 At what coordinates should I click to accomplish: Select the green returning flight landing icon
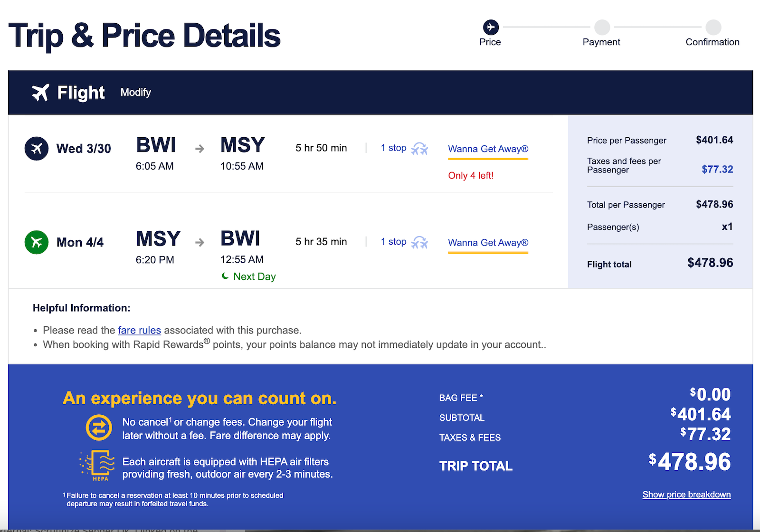36,242
